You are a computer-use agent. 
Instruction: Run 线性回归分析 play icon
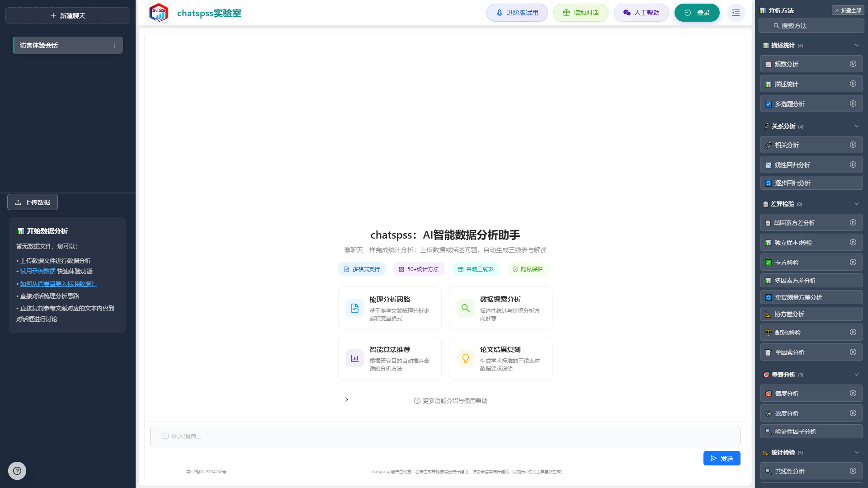click(x=853, y=165)
